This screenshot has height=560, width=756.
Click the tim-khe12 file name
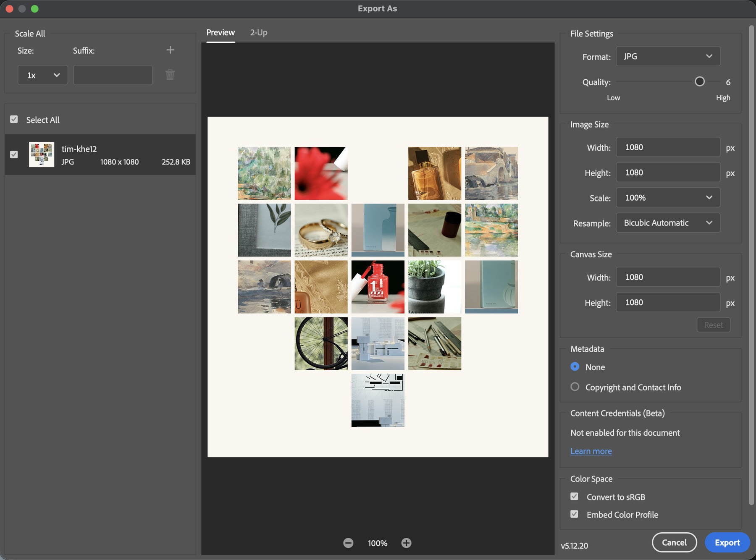click(79, 149)
